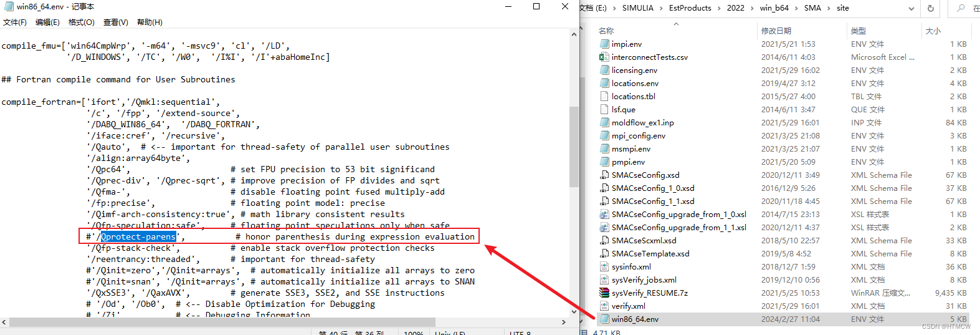Click the SMACseConfig_upgrade_from_1_0.xsl icon
980x335 pixels.
point(604,214)
